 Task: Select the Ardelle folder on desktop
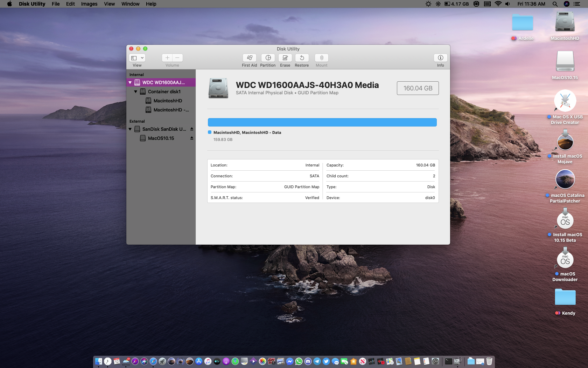[523, 22]
